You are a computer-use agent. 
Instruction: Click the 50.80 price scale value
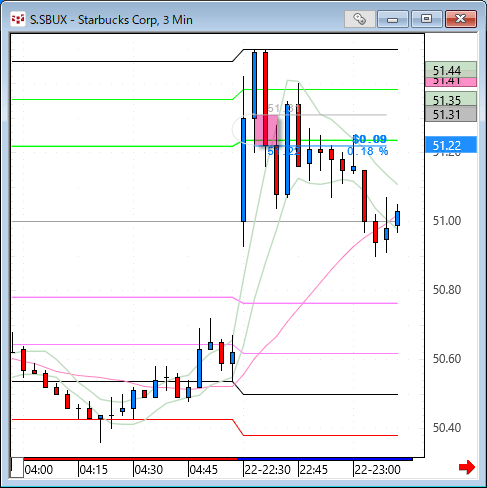tap(447, 290)
